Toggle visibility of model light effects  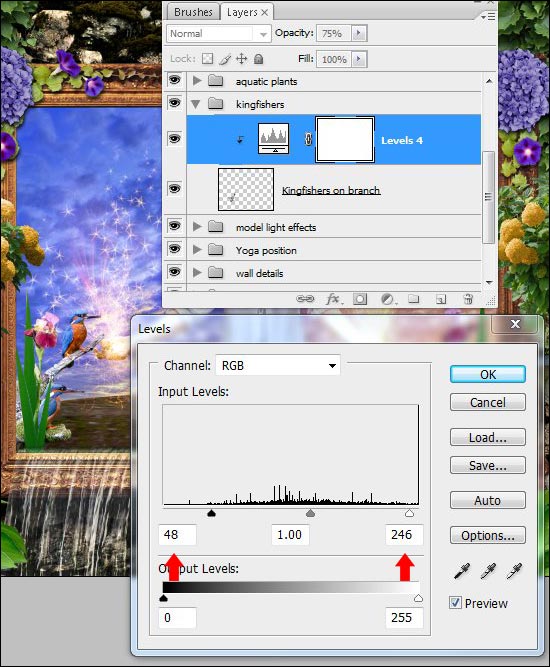[x=174, y=226]
